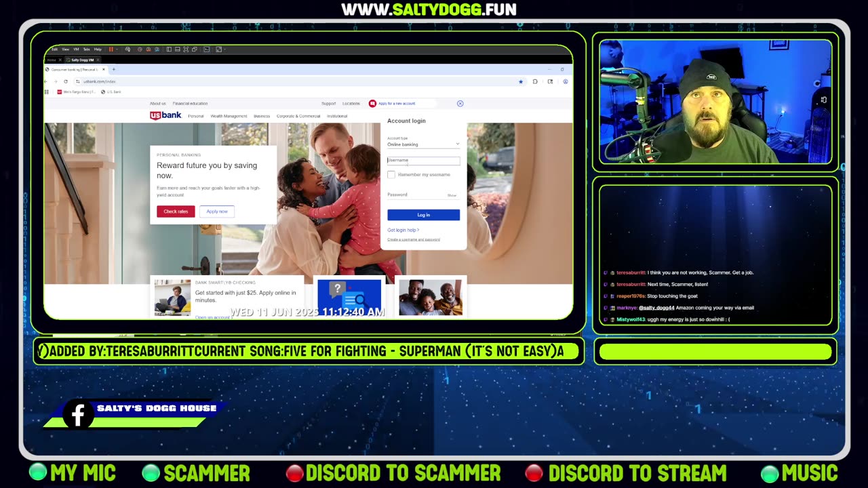The image size is (868, 488).
Task: Click the bookmark star icon
Action: [521, 81]
